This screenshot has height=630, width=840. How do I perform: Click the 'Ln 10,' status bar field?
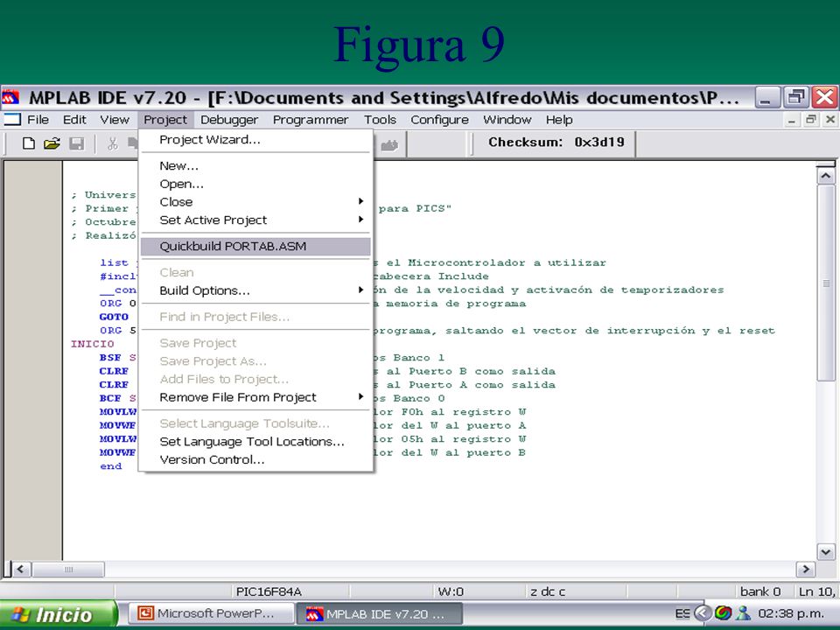click(x=817, y=592)
